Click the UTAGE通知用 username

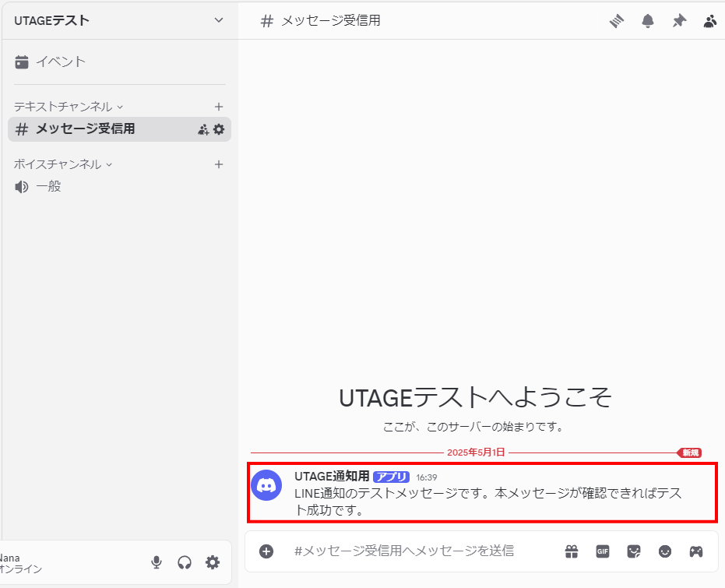[332, 476]
